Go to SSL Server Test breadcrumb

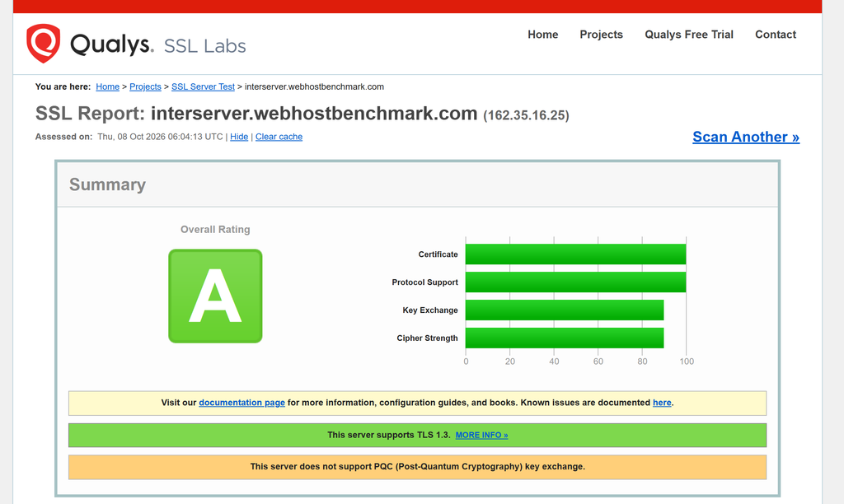click(x=203, y=86)
